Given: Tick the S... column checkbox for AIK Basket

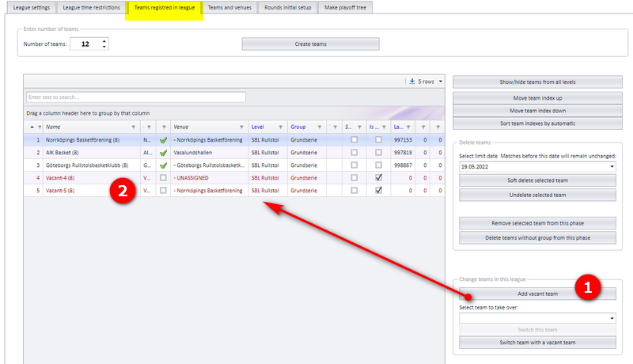Looking at the screenshot, I should (x=354, y=153).
